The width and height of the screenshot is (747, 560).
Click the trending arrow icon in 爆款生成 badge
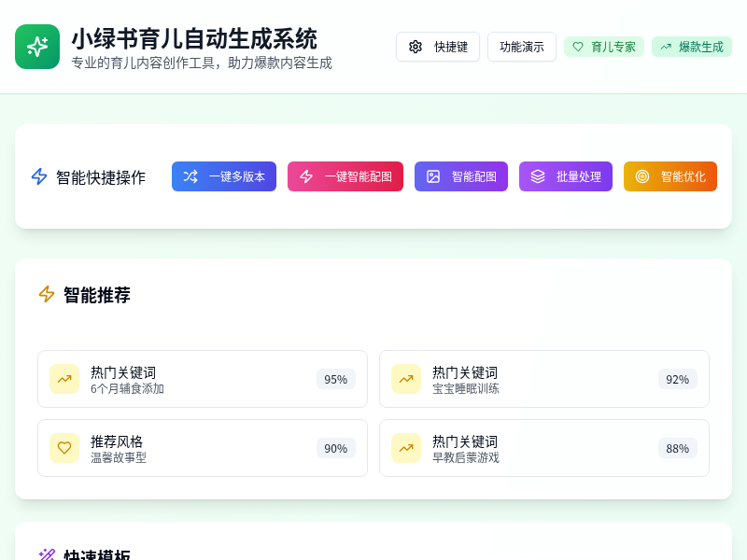click(x=666, y=47)
